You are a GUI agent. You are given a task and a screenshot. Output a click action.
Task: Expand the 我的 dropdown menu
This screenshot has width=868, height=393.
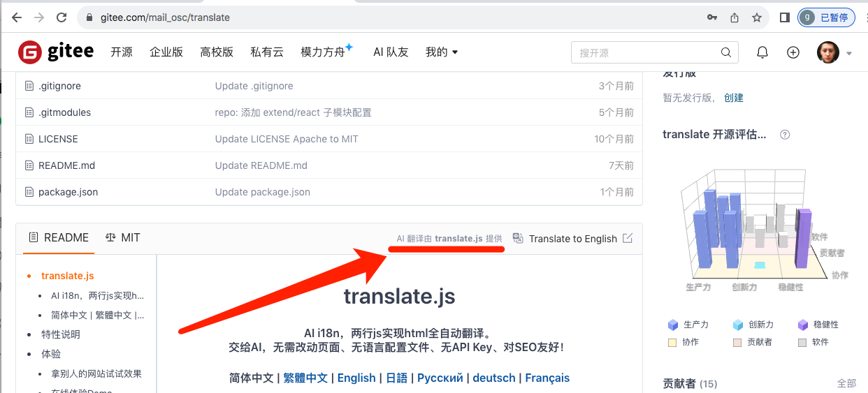(442, 52)
